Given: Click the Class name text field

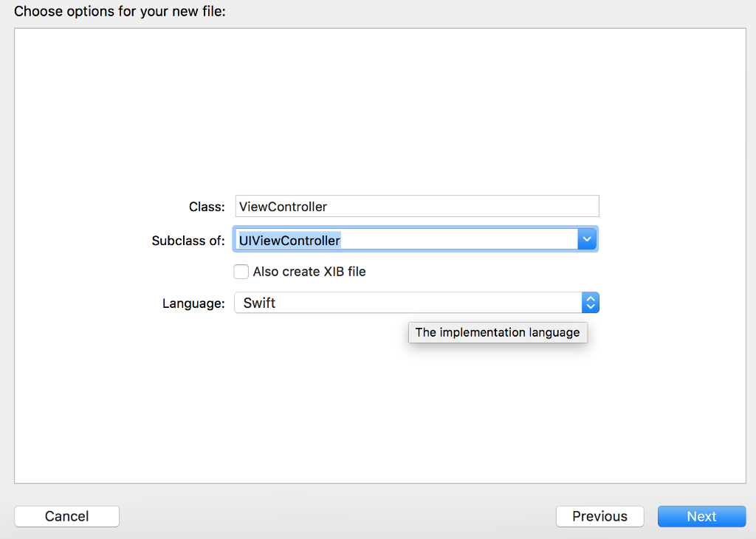Looking at the screenshot, I should (416, 207).
